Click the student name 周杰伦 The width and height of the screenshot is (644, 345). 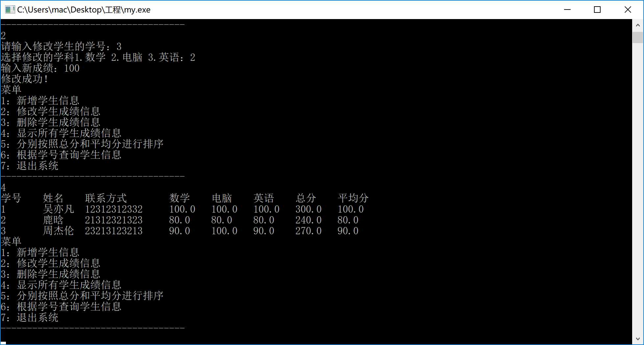(x=59, y=231)
